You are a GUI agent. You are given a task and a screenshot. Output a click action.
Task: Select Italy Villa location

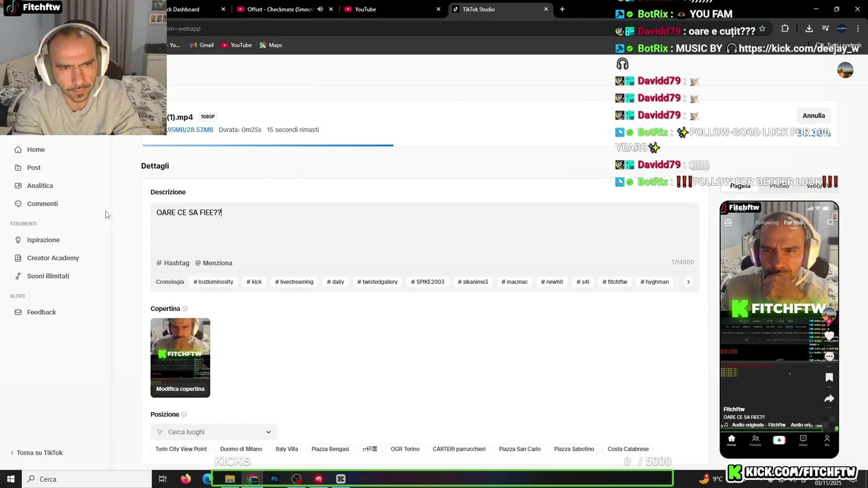coord(287,449)
